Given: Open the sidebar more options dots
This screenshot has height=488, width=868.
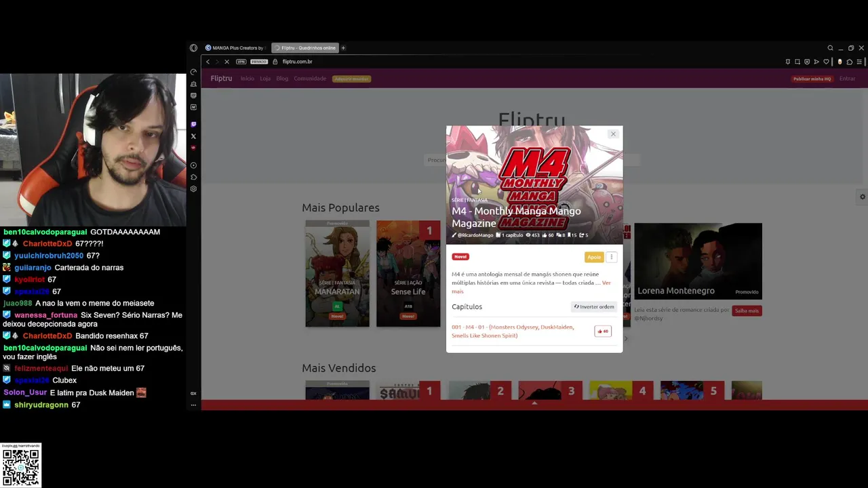Looking at the screenshot, I should click(193, 405).
